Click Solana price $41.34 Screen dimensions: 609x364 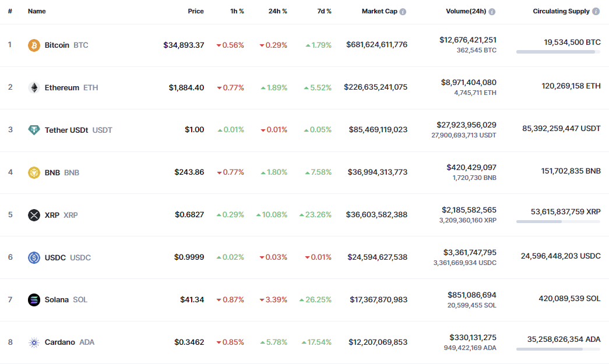click(192, 299)
